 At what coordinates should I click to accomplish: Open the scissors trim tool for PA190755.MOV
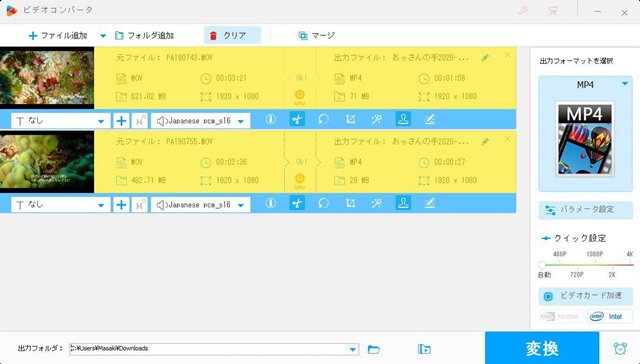coord(297,203)
